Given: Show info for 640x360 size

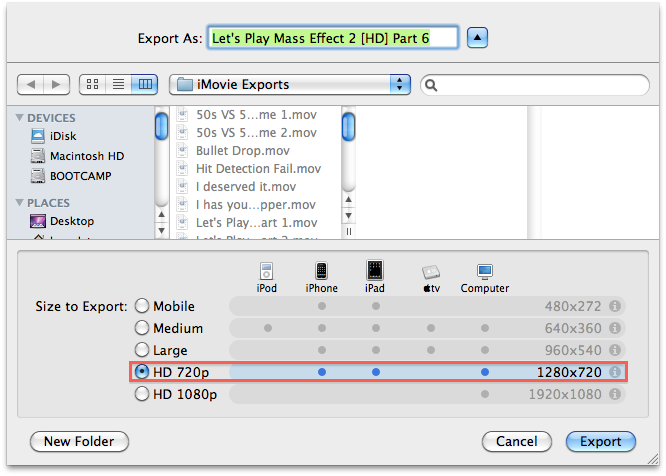Looking at the screenshot, I should pyautogui.click(x=615, y=328).
